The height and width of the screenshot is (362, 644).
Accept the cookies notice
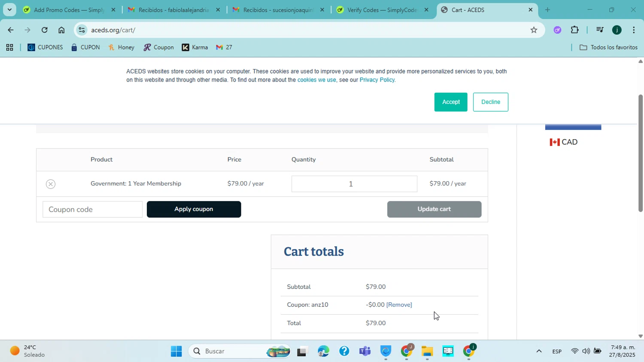[x=451, y=102]
